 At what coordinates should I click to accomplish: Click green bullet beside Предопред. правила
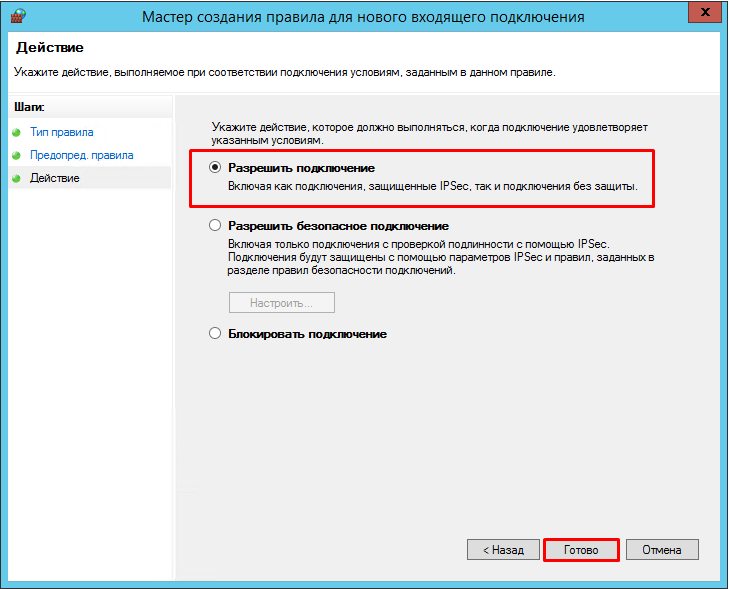coord(16,155)
